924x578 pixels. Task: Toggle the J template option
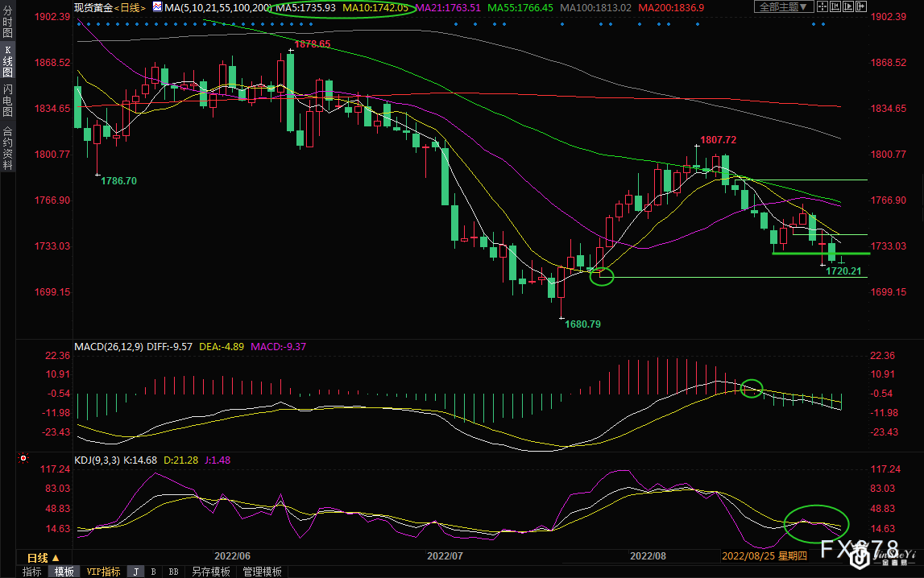click(x=135, y=572)
